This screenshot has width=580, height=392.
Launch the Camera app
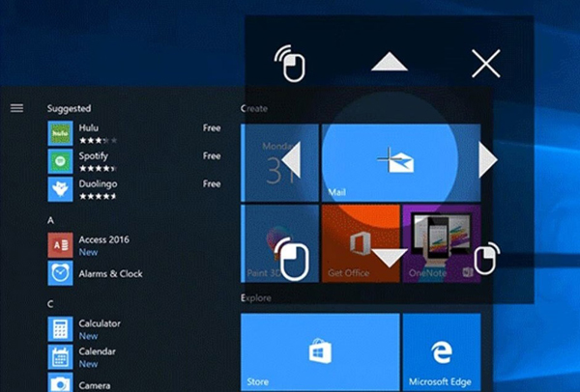[x=61, y=384]
